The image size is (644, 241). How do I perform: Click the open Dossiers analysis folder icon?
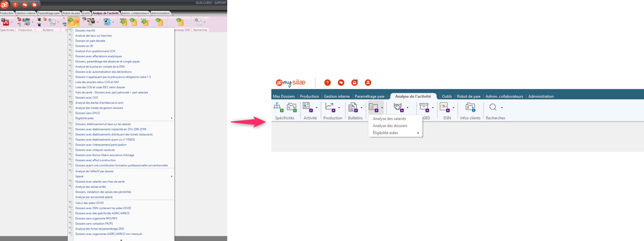click(374, 107)
